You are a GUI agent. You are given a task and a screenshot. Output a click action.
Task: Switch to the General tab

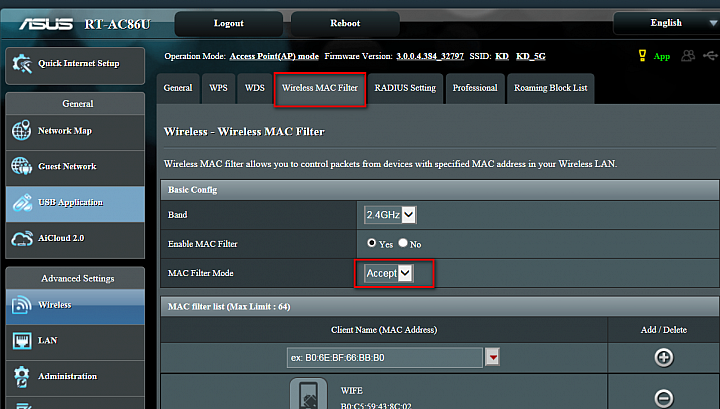pos(178,88)
